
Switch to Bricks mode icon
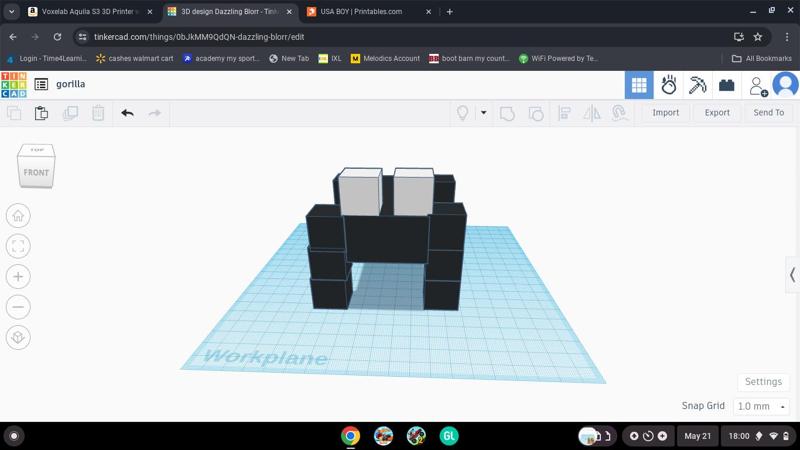pyautogui.click(x=726, y=85)
